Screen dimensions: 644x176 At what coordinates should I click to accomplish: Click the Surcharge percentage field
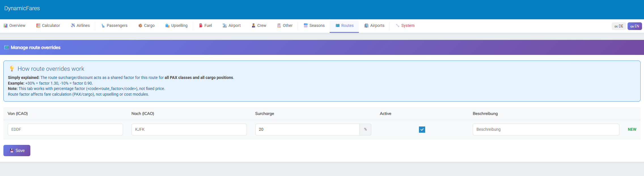[x=307, y=130]
